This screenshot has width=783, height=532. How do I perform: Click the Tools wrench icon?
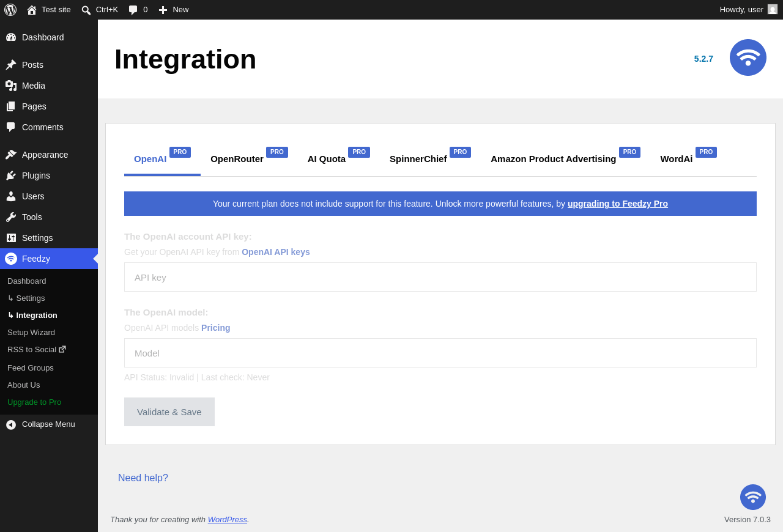tap(11, 217)
